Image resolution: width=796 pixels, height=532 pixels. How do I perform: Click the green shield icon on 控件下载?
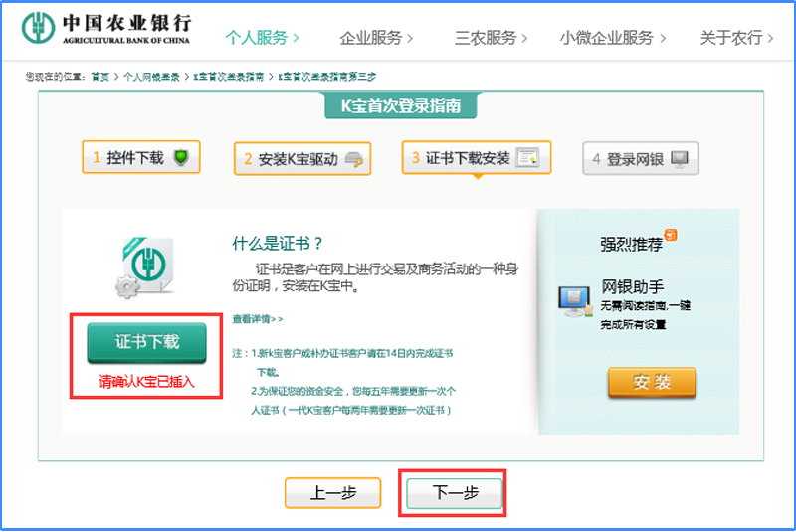click(x=180, y=157)
